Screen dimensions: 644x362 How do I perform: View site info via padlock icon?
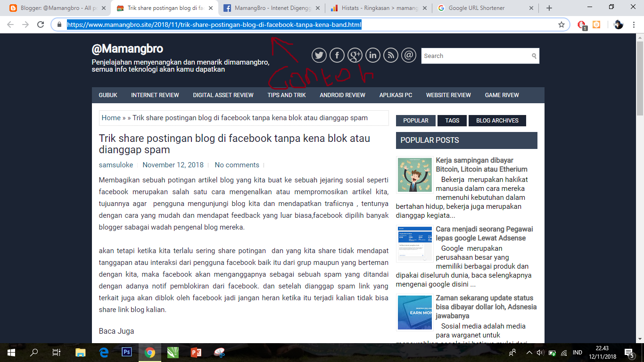coord(59,25)
